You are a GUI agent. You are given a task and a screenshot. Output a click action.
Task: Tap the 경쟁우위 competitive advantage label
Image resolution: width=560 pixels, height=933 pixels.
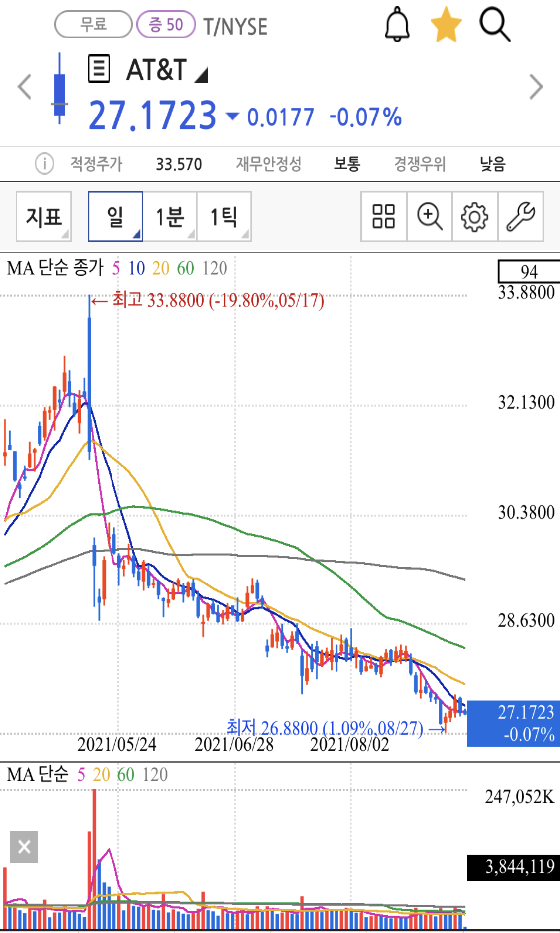[420, 163]
